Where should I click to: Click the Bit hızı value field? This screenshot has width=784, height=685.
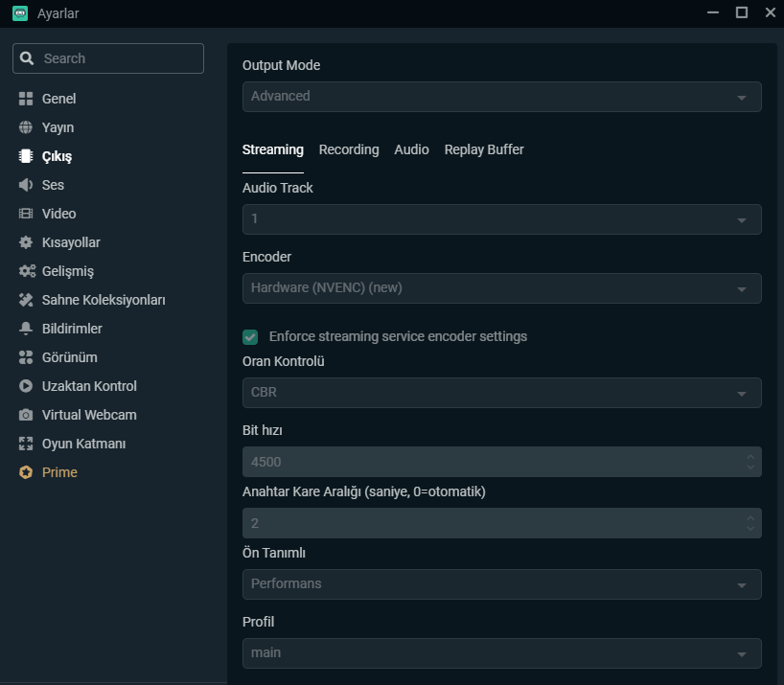tap(502, 462)
